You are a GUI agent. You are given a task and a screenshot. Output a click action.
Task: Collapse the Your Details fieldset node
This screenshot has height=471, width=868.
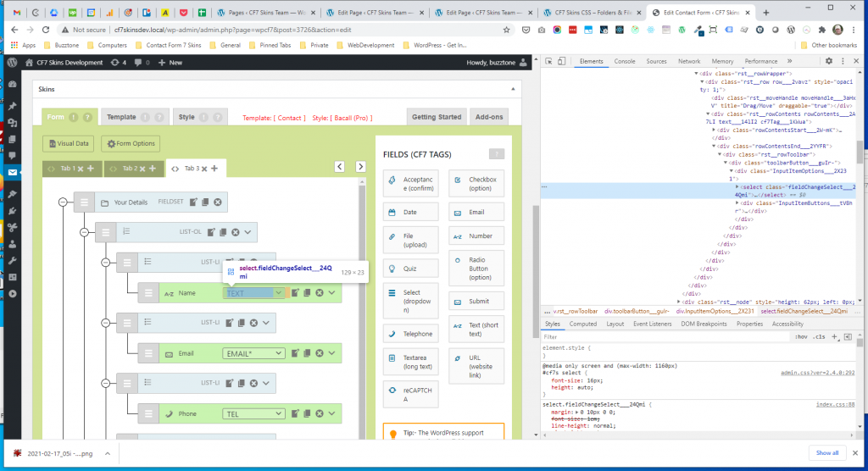(x=63, y=202)
